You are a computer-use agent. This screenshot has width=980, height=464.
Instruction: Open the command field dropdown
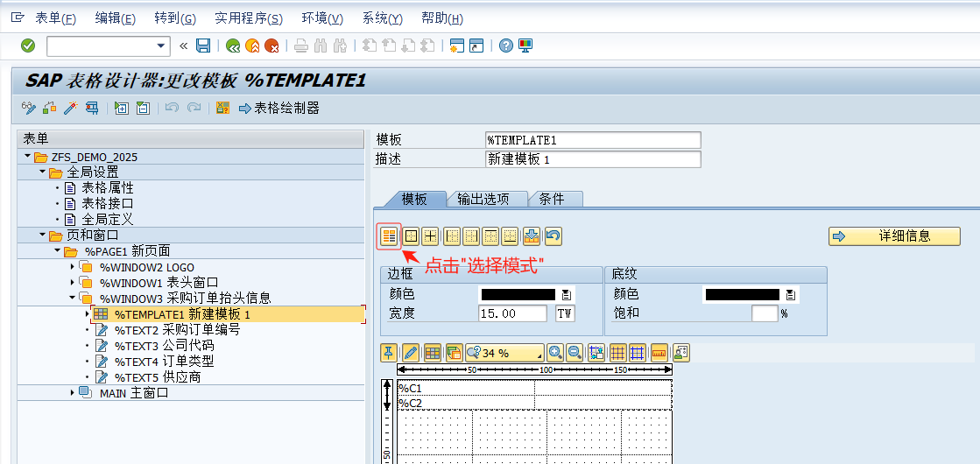coord(160,46)
